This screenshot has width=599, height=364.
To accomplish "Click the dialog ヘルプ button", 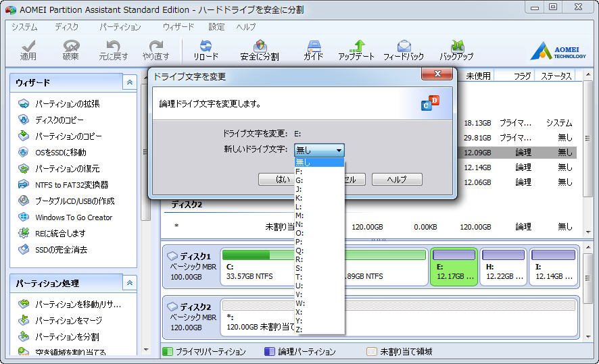I will 397,180.
